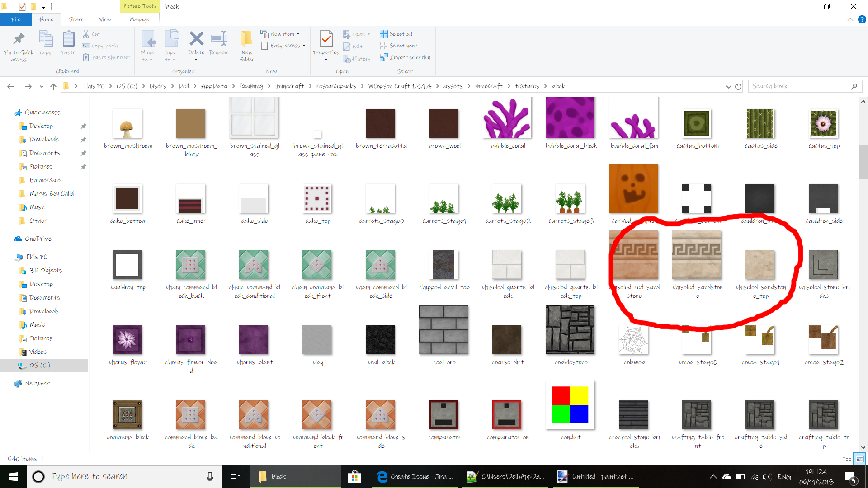Viewport: 868px width, 488px height.
Task: Expand the New item dropdown
Action: 298,34
